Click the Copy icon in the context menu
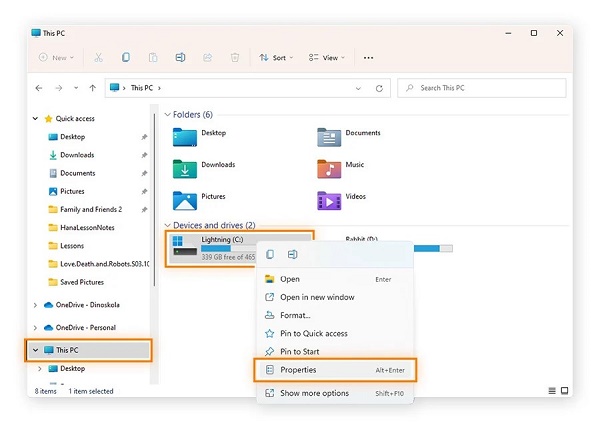Screen dimensions: 600x427 tap(270, 255)
